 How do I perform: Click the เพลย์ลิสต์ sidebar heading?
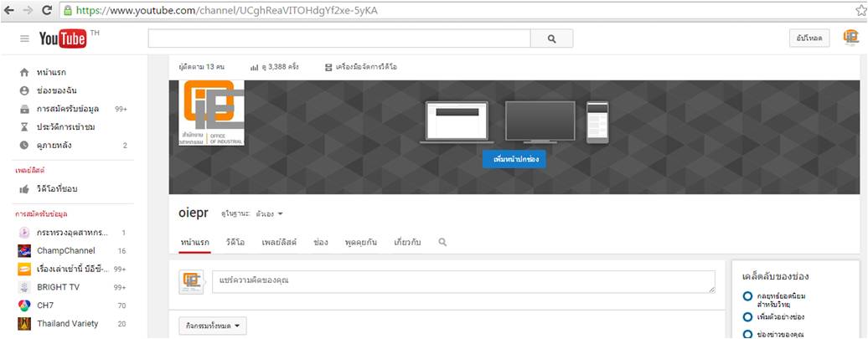pos(30,171)
